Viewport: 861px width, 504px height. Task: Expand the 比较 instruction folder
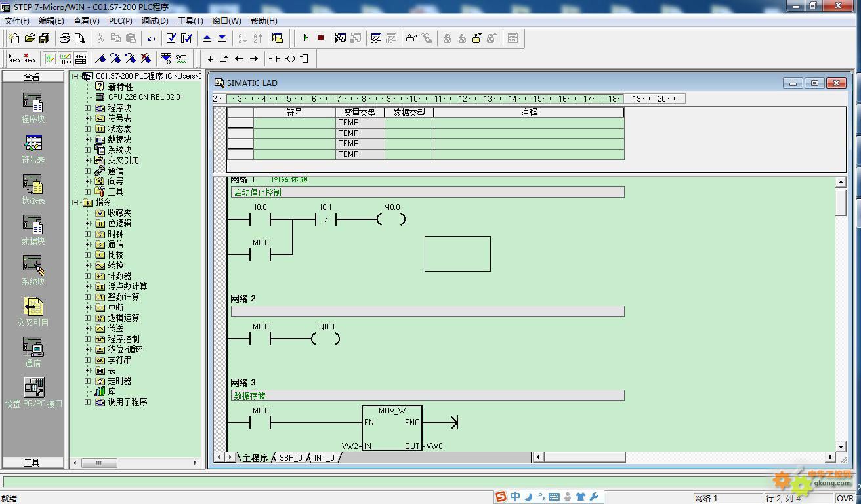click(x=88, y=255)
